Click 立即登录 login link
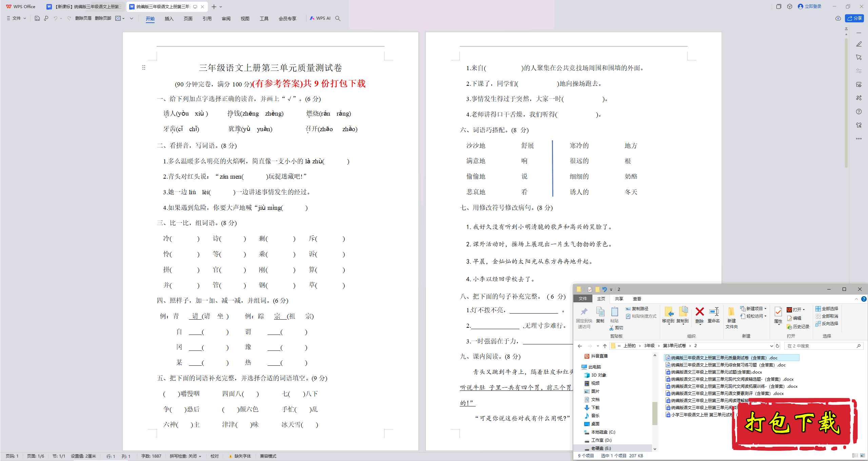This screenshot has height=461, width=868. click(810, 6)
